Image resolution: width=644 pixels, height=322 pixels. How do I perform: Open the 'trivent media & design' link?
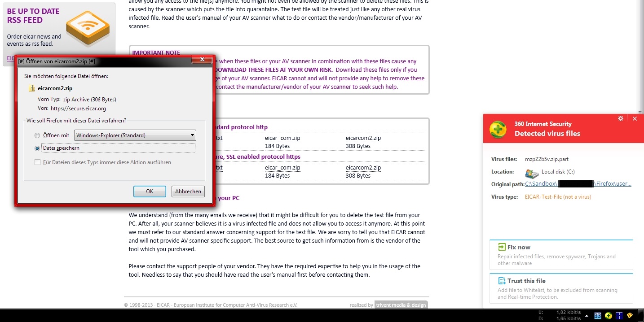pyautogui.click(x=401, y=305)
